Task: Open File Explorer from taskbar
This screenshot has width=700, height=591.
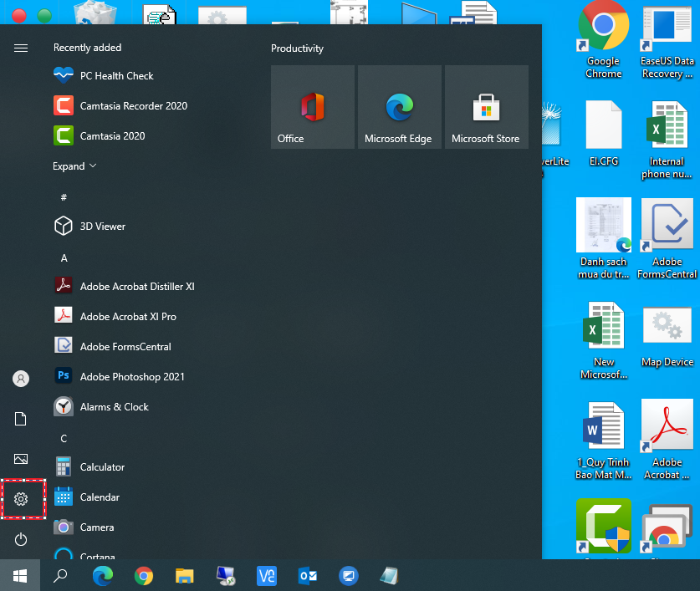Action: [x=184, y=576]
